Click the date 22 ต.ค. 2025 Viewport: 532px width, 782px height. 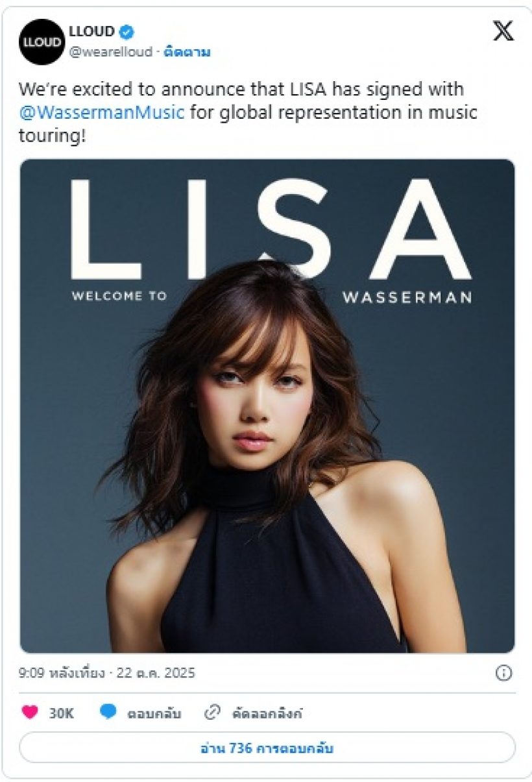coord(156,673)
